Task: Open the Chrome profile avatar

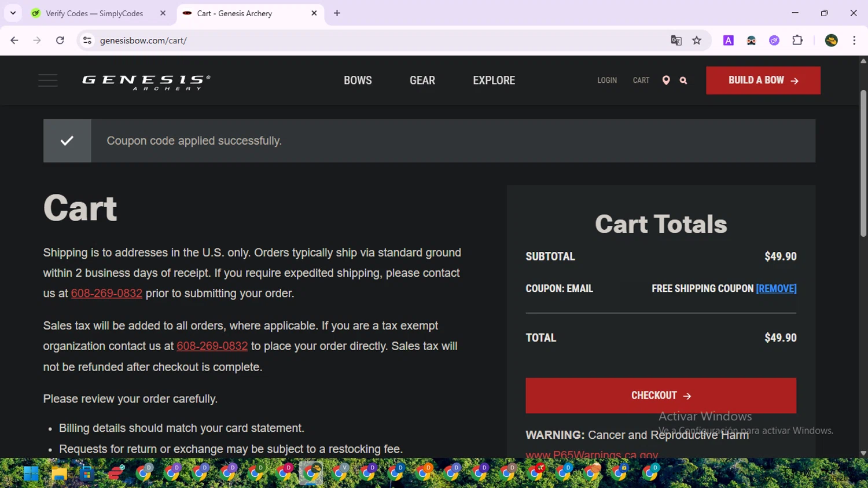Action: coord(832,41)
